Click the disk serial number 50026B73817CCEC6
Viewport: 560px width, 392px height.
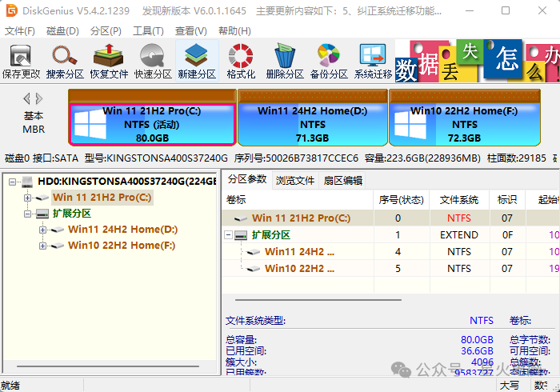coord(312,158)
